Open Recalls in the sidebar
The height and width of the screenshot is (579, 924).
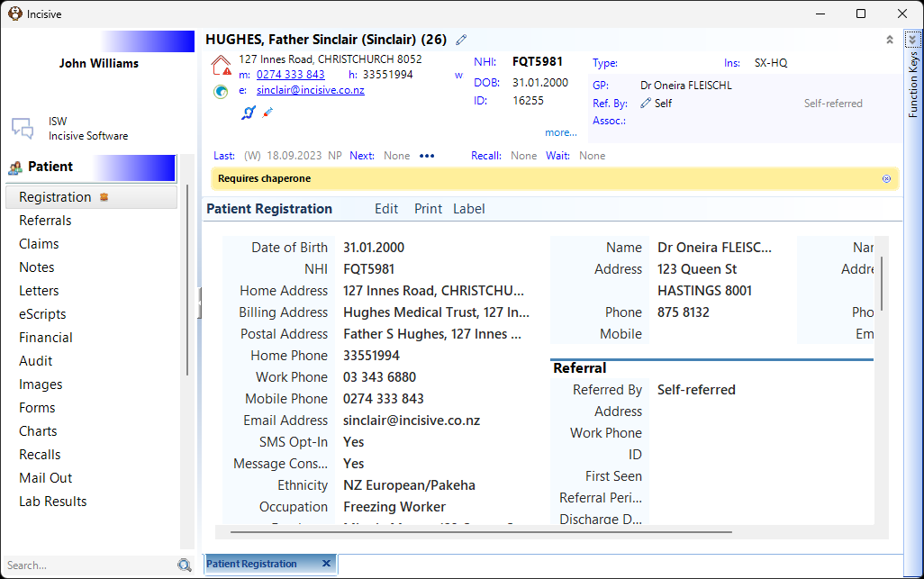pyautogui.click(x=40, y=455)
